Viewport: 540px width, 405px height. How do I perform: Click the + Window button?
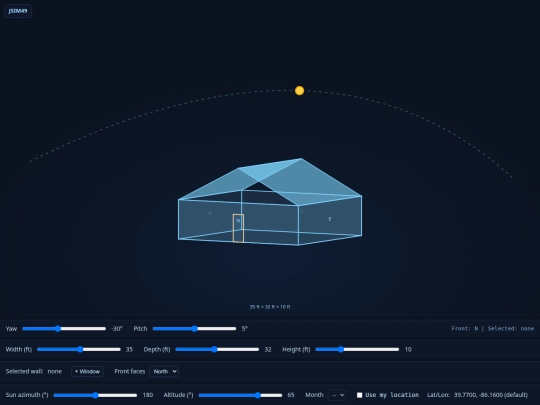pos(87,371)
